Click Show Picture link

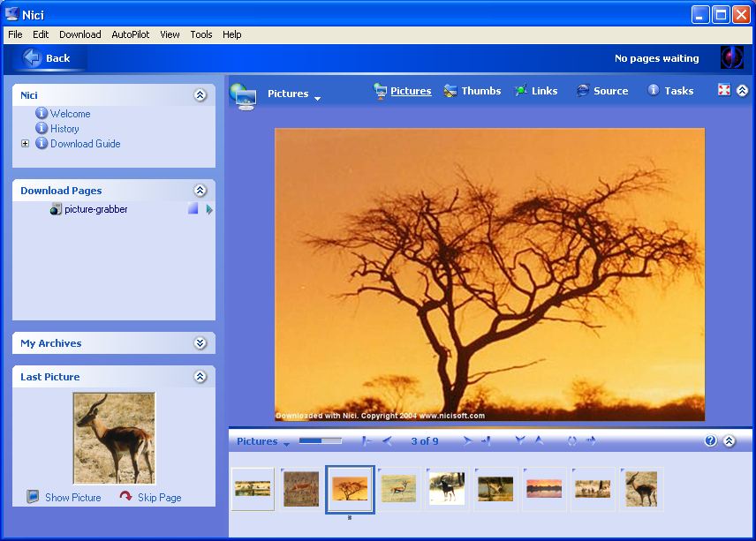pyautogui.click(x=72, y=497)
